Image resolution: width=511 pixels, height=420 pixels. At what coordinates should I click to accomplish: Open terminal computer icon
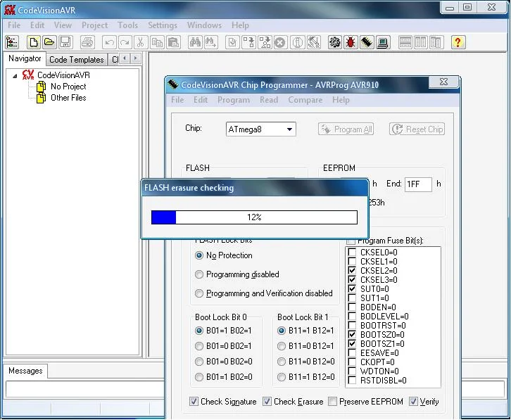pyautogui.click(x=383, y=42)
